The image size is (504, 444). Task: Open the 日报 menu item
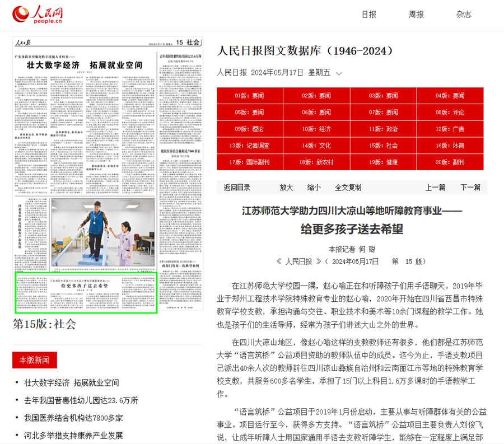(369, 15)
